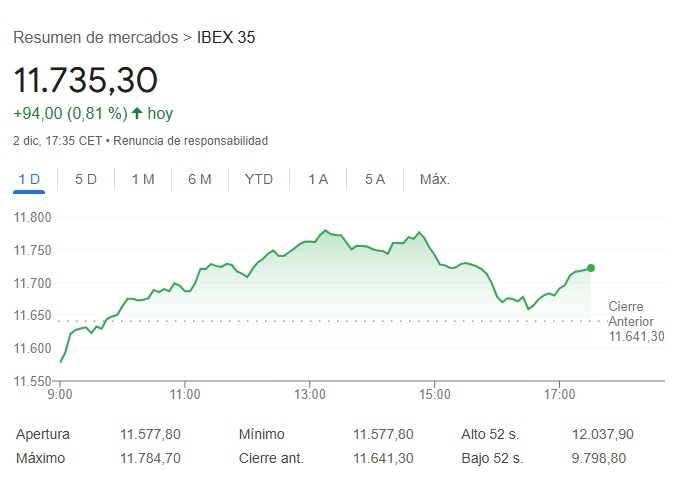Click the chart peak near 13:00
685x482 pixels.
pyautogui.click(x=325, y=230)
